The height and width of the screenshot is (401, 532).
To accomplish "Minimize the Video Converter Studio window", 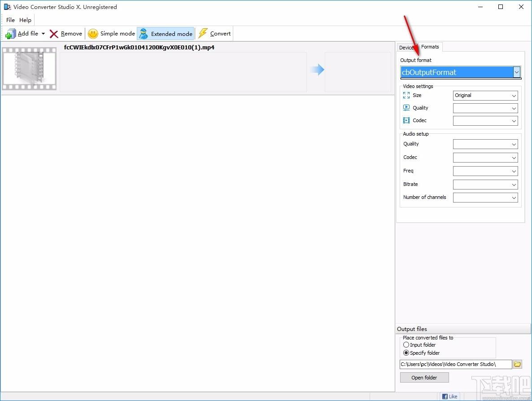I will pos(480,7).
